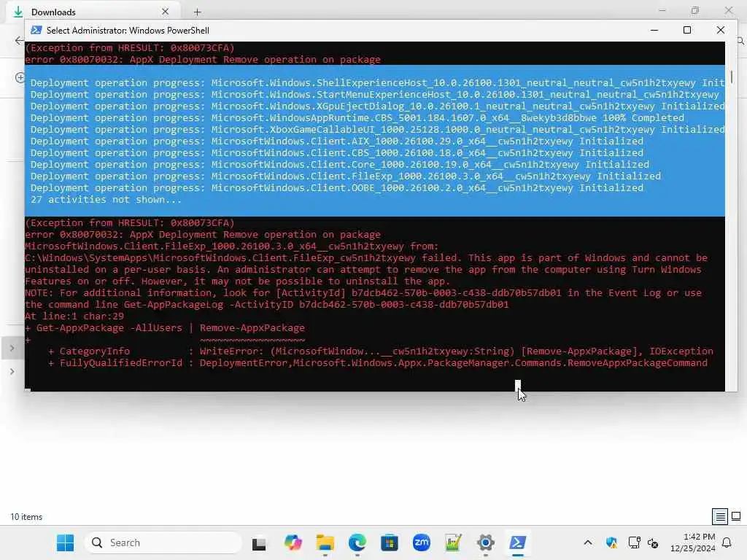The image size is (747, 560).
Task: Open Task View from taskbar
Action: click(259, 542)
